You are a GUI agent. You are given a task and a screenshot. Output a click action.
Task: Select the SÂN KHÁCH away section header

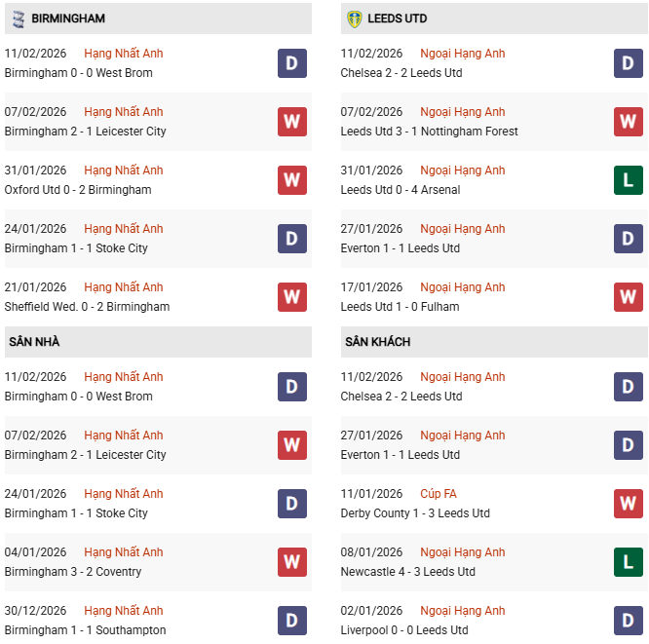[377, 342]
